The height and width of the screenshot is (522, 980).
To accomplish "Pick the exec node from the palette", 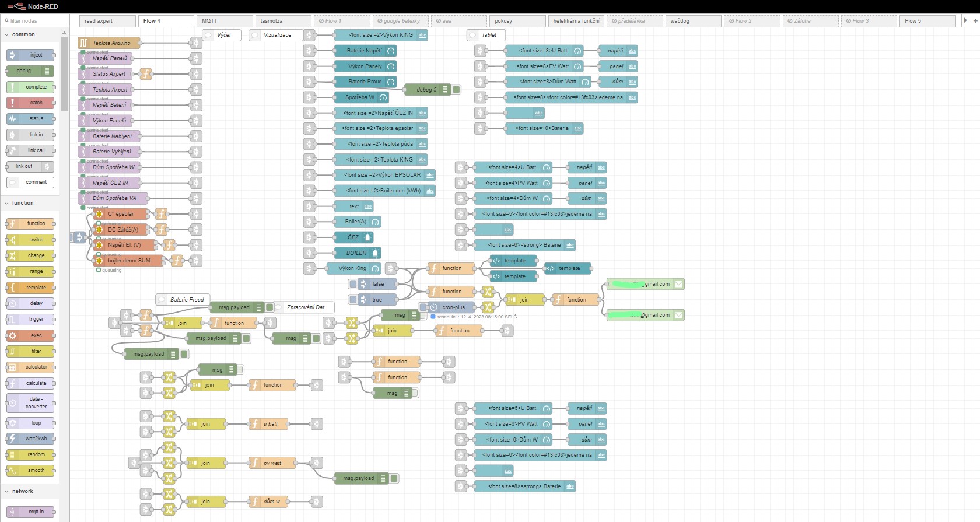I will pos(30,335).
